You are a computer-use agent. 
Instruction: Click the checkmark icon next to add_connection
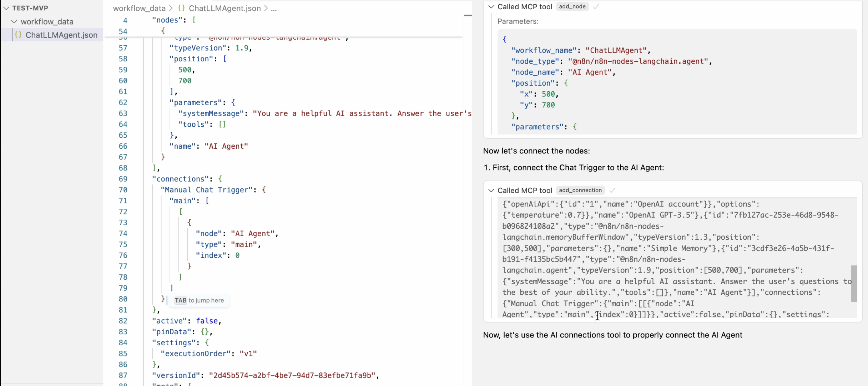(x=612, y=191)
